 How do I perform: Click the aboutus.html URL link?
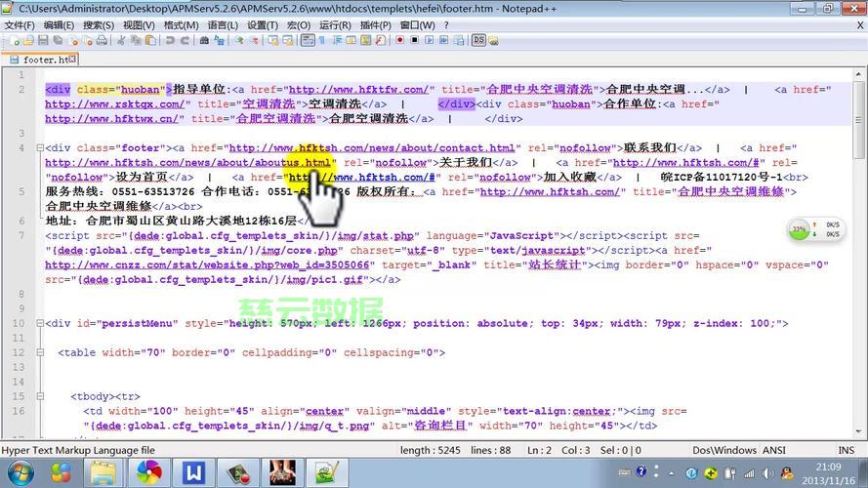tap(187, 162)
